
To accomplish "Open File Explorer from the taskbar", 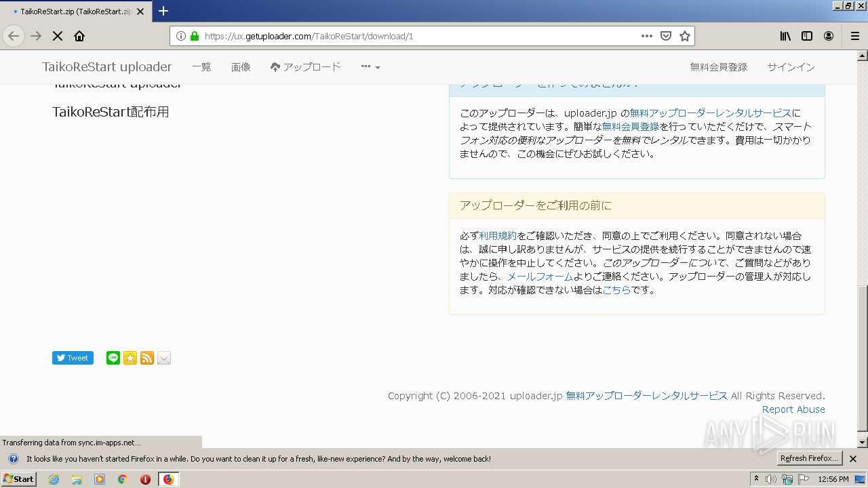I will click(x=77, y=479).
